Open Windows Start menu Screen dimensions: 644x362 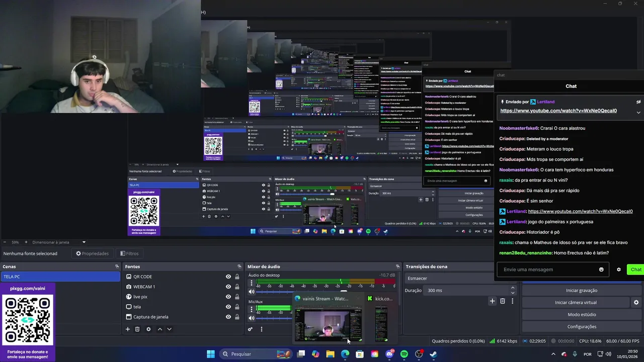tap(211, 354)
